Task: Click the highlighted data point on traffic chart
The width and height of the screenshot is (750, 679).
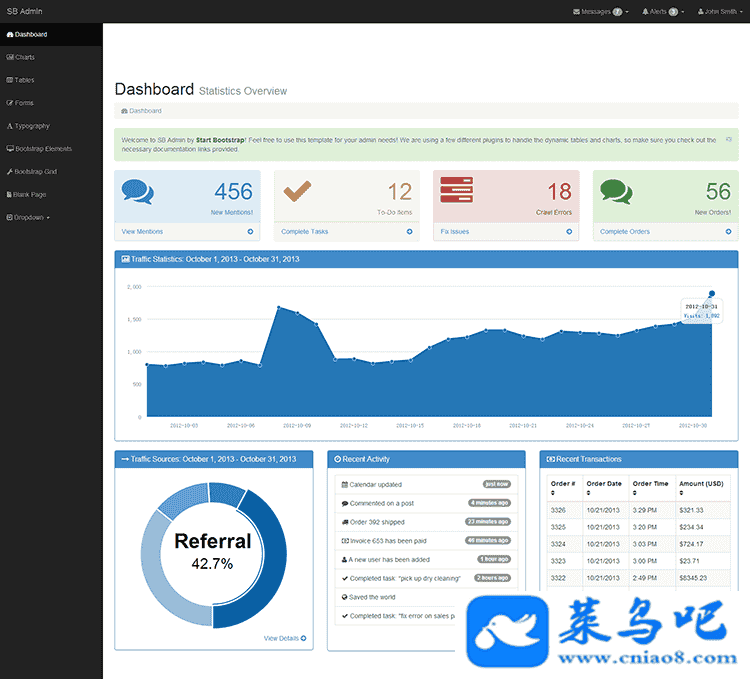Action: tap(712, 294)
